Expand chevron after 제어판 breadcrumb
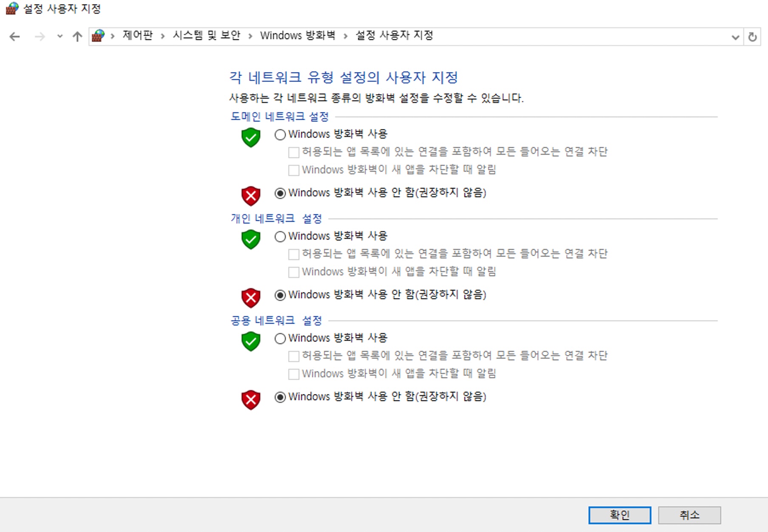This screenshot has width=768, height=532. 162,36
